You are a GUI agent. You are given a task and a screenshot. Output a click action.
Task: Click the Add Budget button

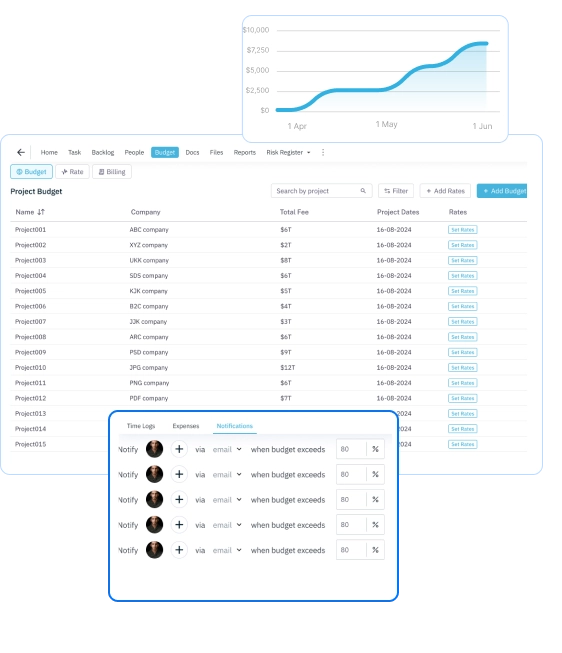502,191
